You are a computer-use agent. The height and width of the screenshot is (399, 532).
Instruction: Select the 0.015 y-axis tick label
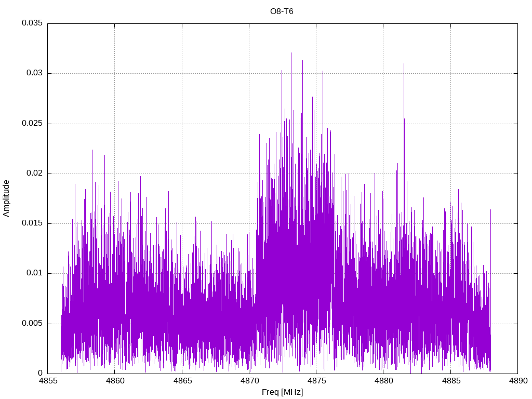(x=32, y=223)
